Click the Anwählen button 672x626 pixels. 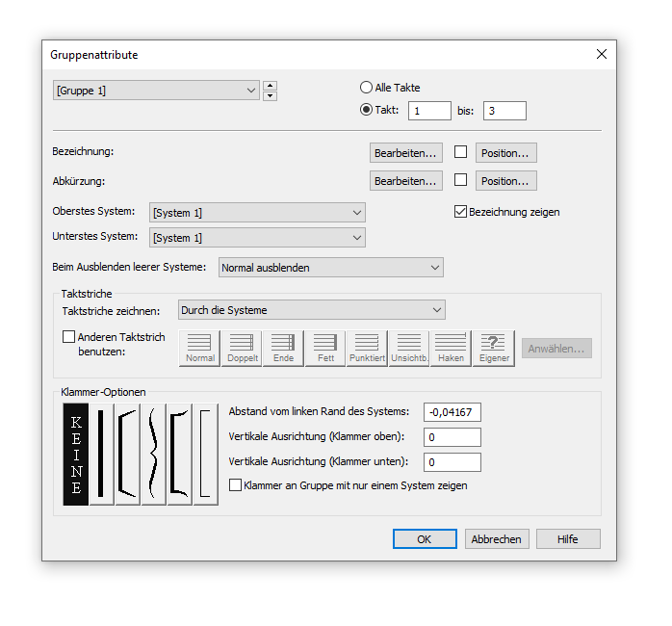[x=556, y=349]
